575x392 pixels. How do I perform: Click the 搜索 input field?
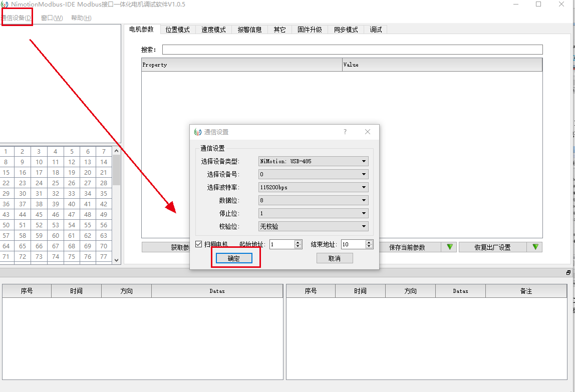coord(352,50)
